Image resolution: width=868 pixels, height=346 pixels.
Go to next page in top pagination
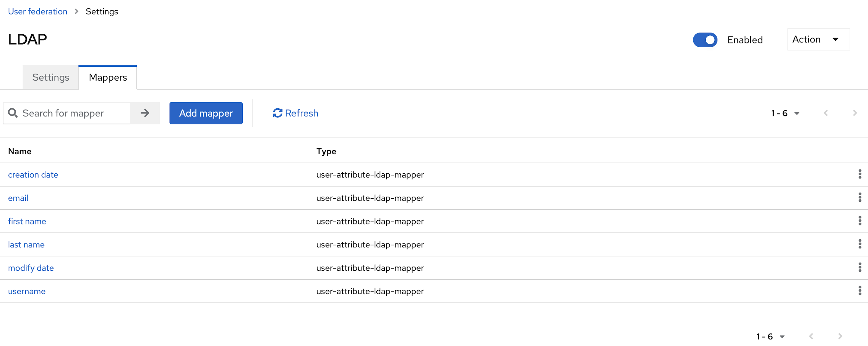click(854, 113)
